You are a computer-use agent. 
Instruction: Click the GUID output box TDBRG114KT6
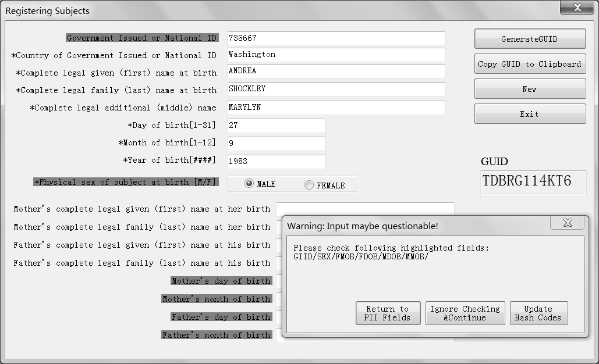click(x=533, y=182)
